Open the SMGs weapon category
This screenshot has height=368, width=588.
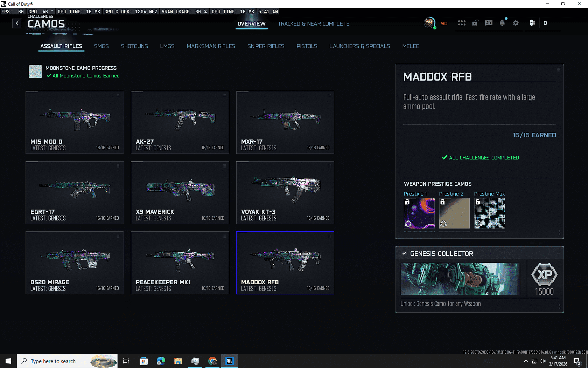point(101,46)
